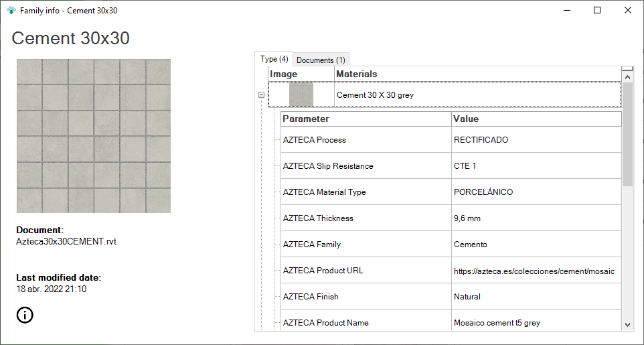Click the Image column header

[x=301, y=74]
